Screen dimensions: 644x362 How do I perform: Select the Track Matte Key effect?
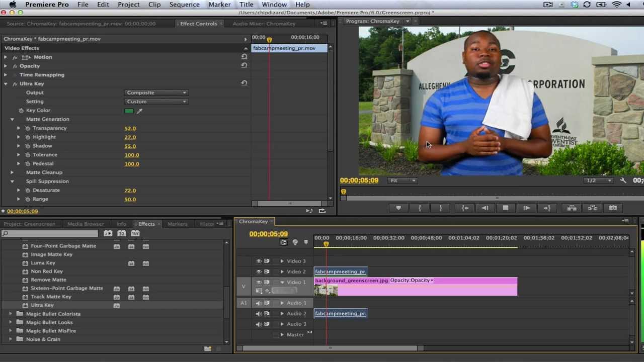pos(51,297)
